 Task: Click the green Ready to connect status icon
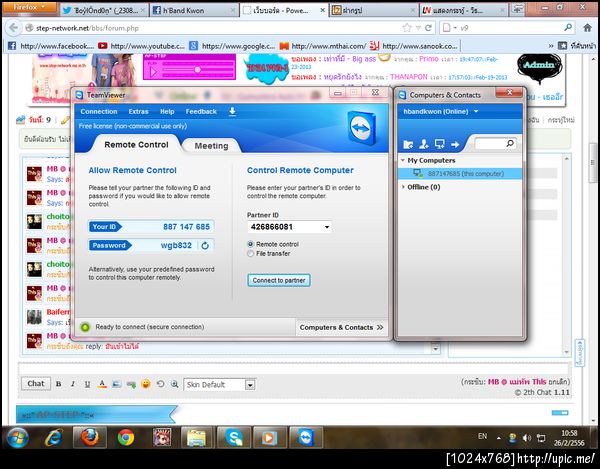click(x=85, y=327)
